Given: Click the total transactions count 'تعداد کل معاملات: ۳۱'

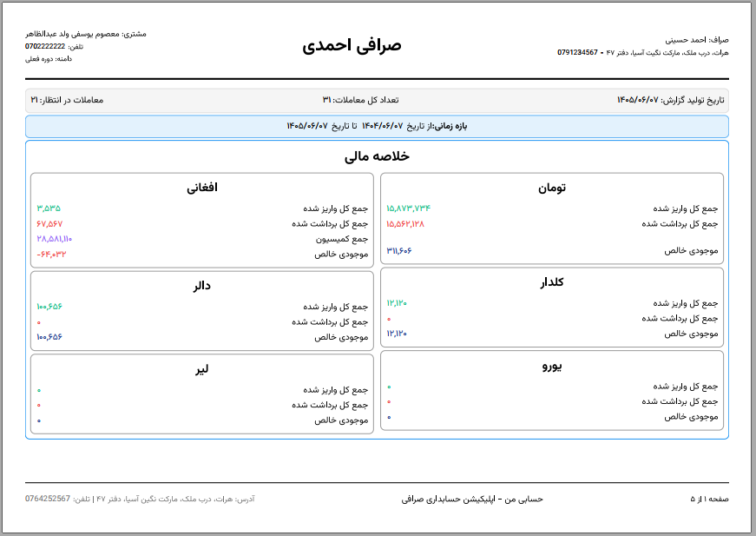Looking at the screenshot, I should click(x=361, y=100).
